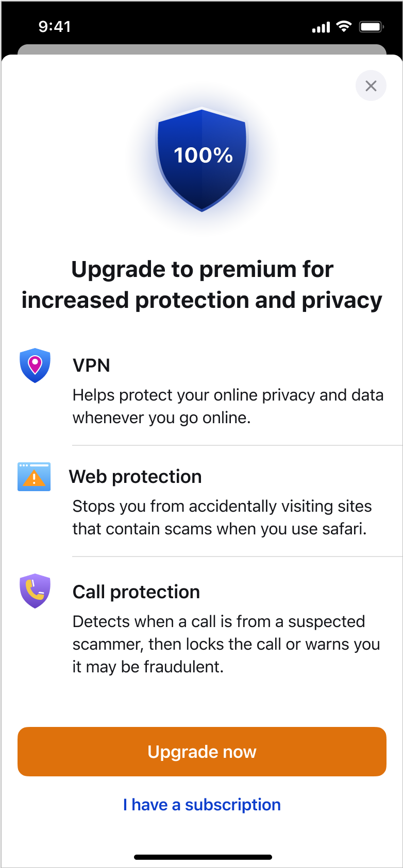Select the Web protection feature heading
403x868 pixels.
135,477
